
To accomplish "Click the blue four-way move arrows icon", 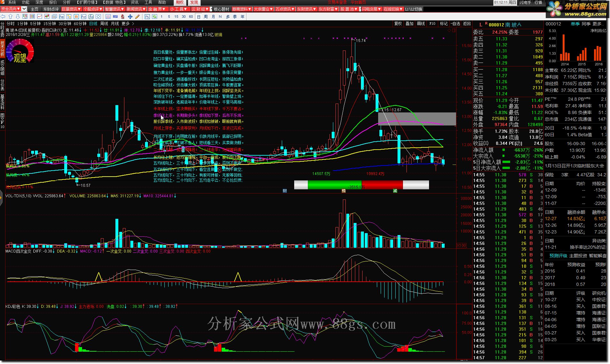I will 130,17.
